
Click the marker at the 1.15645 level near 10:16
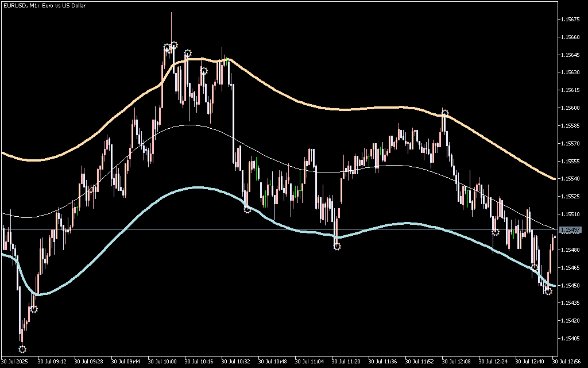click(187, 53)
